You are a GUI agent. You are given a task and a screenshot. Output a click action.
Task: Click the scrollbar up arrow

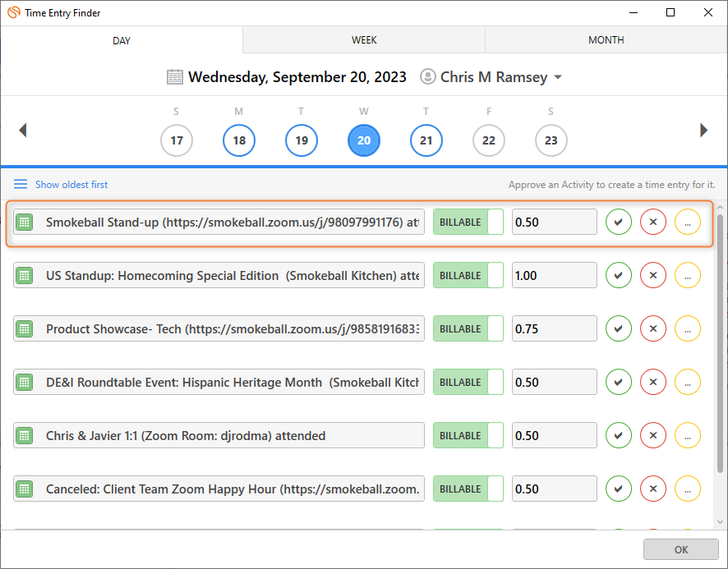click(720, 207)
